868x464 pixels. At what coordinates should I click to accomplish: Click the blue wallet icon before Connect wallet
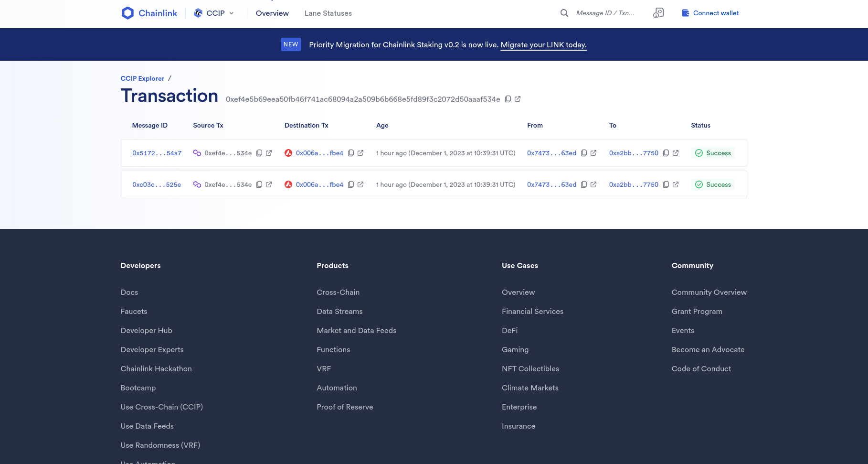(686, 13)
